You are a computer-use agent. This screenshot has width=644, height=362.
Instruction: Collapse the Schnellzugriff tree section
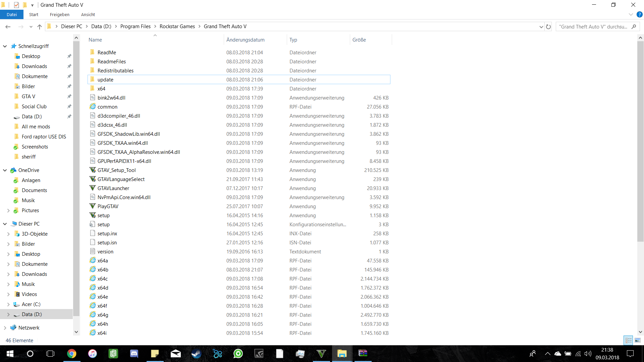pyautogui.click(x=5, y=46)
